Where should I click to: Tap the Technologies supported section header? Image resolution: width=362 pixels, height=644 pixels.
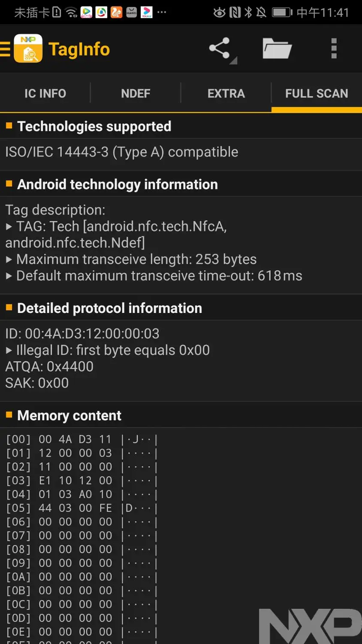[x=94, y=126]
